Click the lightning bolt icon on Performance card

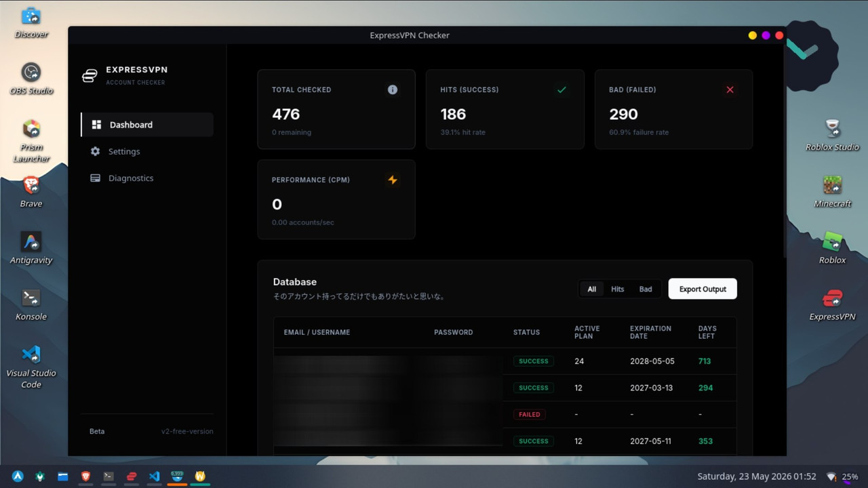[x=392, y=180]
